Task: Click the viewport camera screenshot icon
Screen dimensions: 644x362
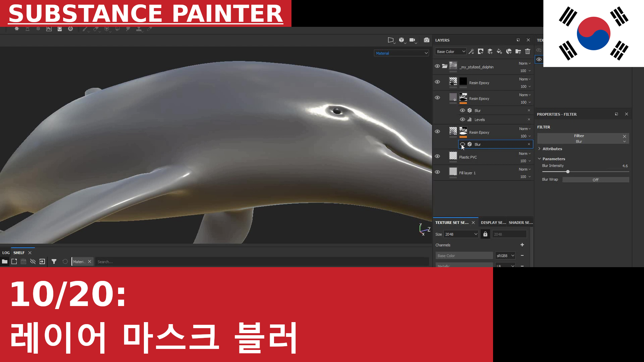Action: [426, 40]
